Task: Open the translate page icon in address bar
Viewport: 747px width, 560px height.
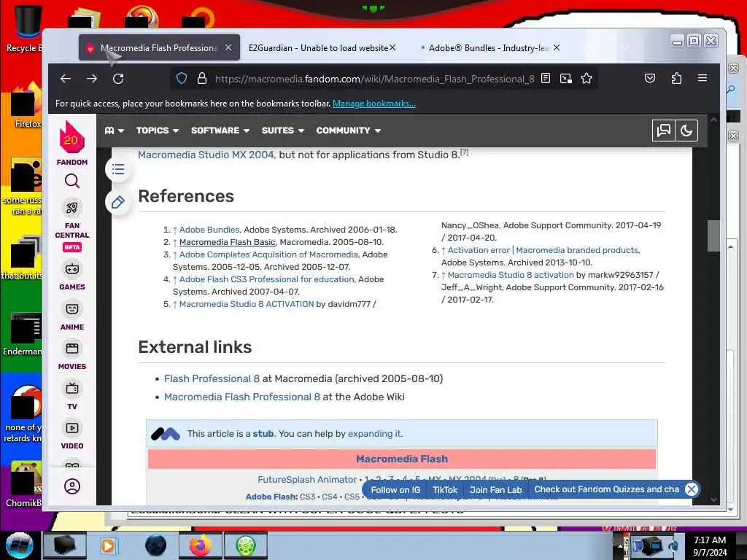Action: coord(566,79)
